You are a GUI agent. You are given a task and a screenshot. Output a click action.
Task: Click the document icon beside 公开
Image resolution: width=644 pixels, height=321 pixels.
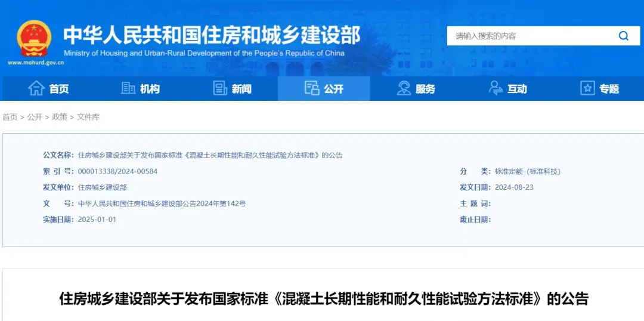[x=312, y=88]
